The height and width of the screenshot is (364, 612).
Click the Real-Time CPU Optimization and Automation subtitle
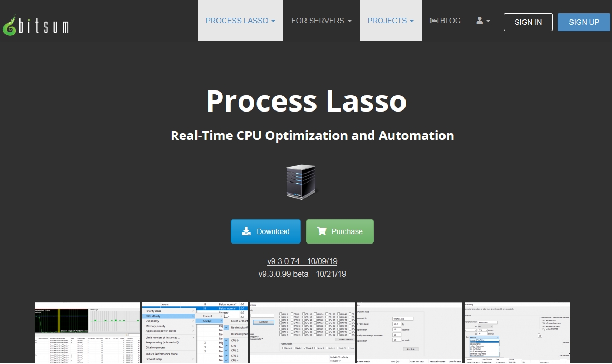[313, 136]
